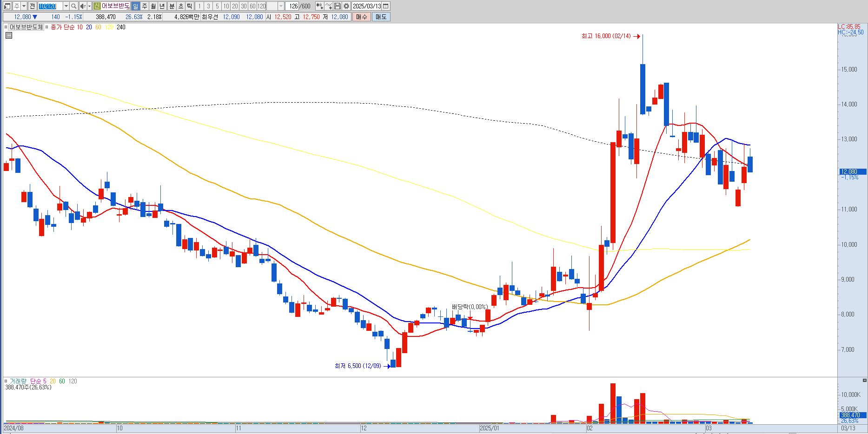The width and height of the screenshot is (868, 434).
Task: Open the calendar date picker icon
Action: coord(386,6)
